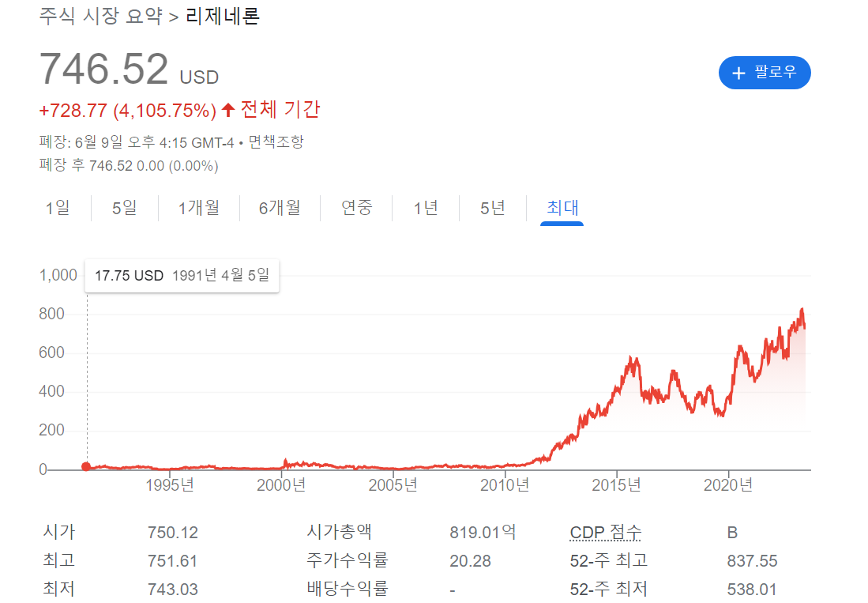Select the 최대 max range tab
Image resolution: width=868 pixels, height=603 pixels.
(562, 208)
